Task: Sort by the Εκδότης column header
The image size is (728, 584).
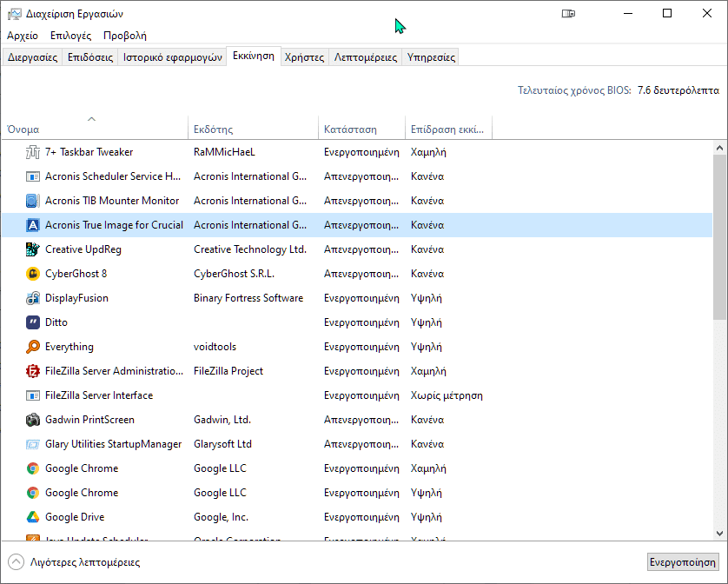Action: 253,128
